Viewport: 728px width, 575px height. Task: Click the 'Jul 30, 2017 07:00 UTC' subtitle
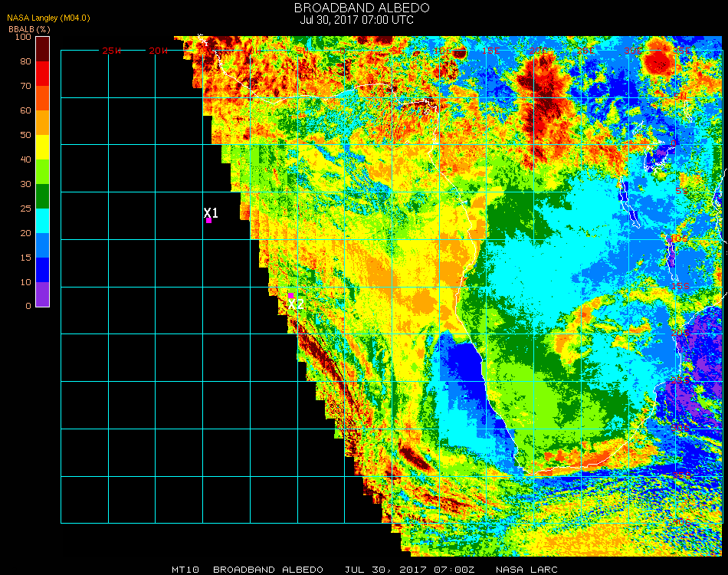point(356,20)
